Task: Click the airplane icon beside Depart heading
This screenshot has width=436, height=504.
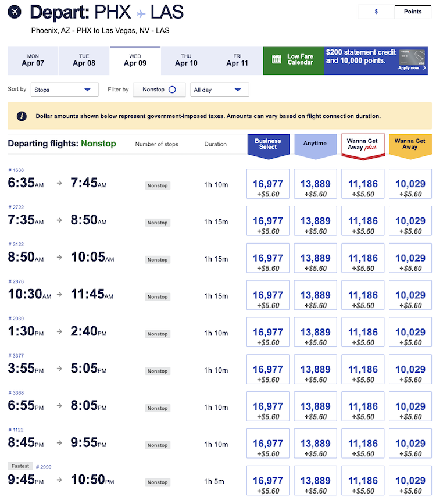Action: tap(15, 12)
